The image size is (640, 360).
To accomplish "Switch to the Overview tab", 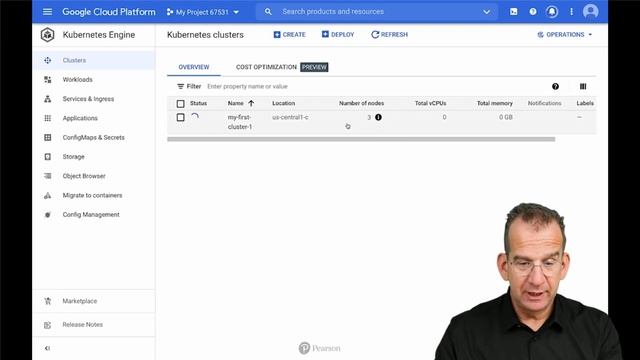I will [194, 67].
